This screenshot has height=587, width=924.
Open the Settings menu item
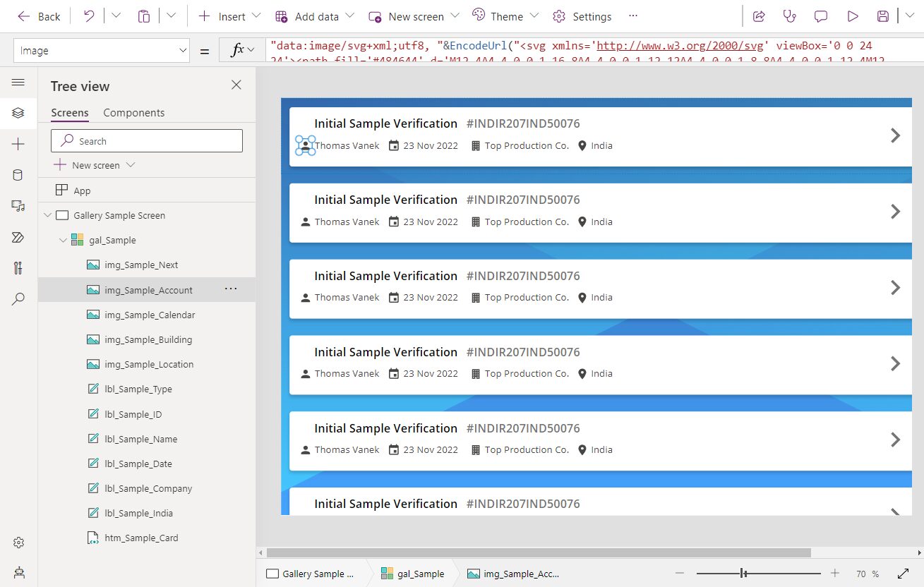click(582, 16)
